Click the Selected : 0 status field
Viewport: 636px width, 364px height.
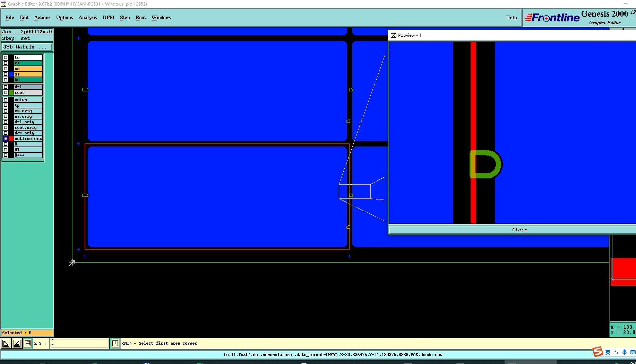27,333
